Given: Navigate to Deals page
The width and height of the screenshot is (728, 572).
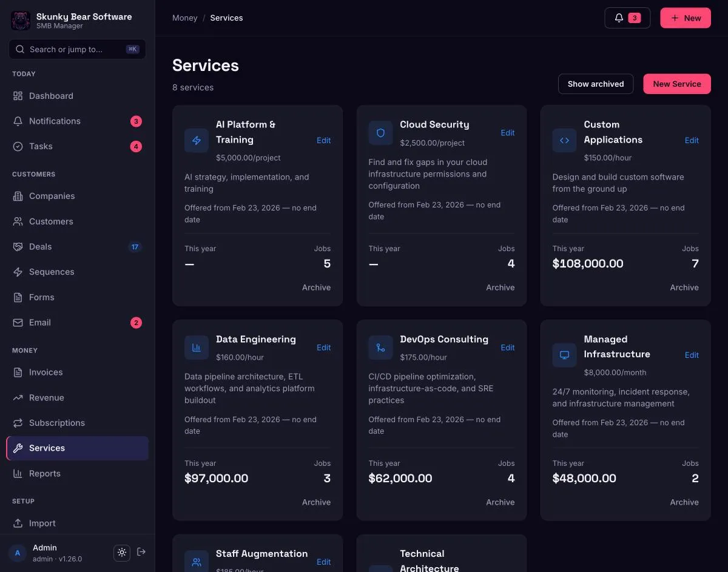Looking at the screenshot, I should point(77,247).
